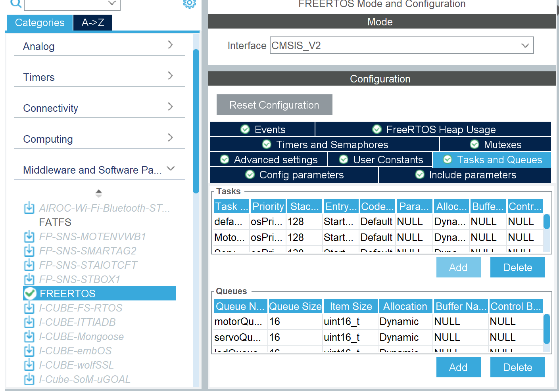Click the Item Size column header
This screenshot has height=392, width=559.
(x=351, y=306)
